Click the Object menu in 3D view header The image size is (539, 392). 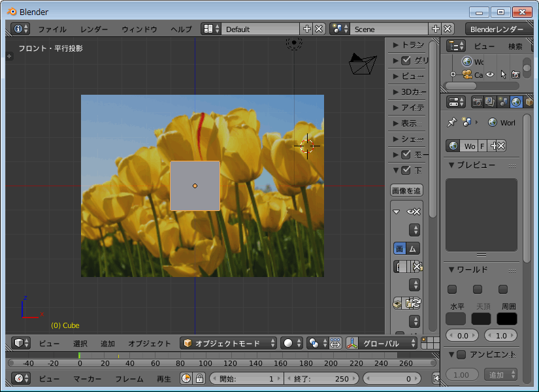pyautogui.click(x=149, y=343)
